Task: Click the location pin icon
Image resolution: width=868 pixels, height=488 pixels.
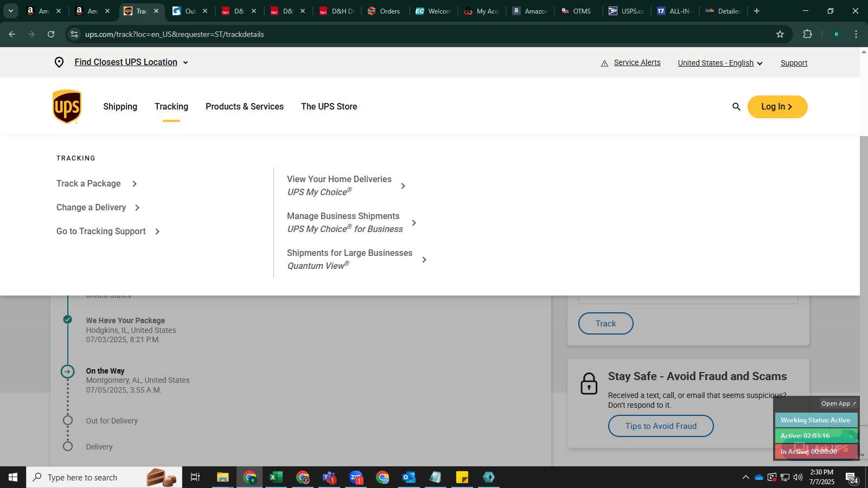Action: (59, 62)
